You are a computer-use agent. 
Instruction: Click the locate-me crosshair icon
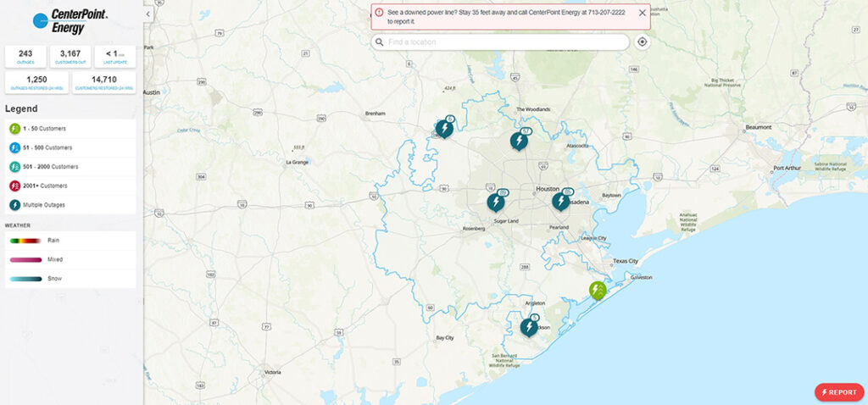click(643, 42)
